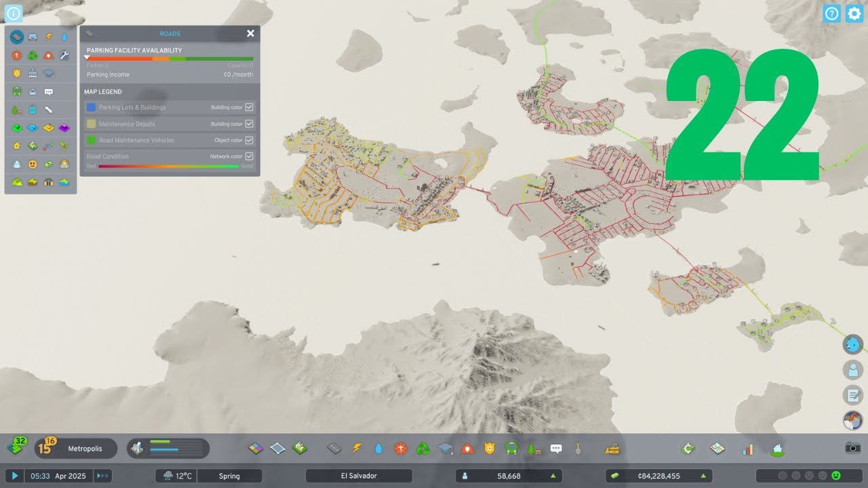Open the Education graduation cap info view
This screenshot has height=488, width=868.
49,73
